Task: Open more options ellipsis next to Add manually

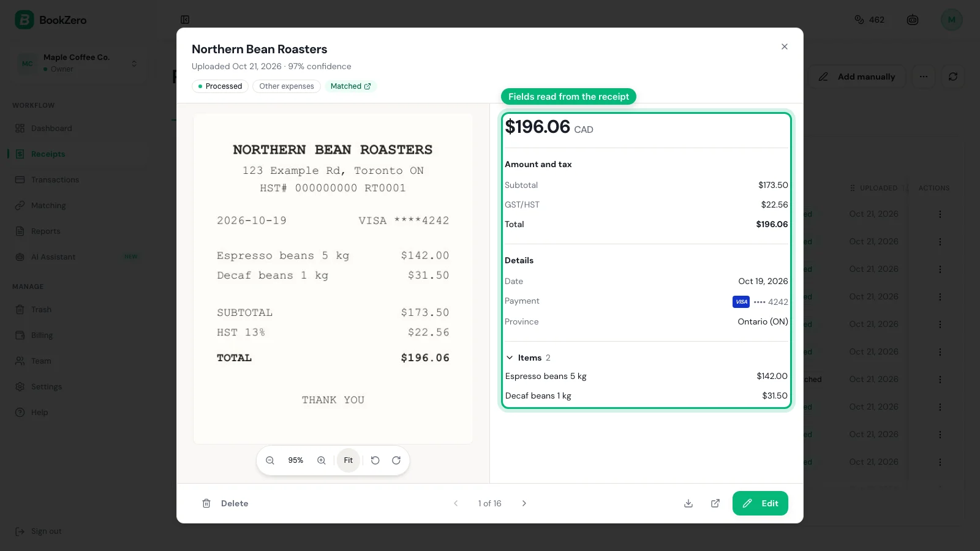Action: click(x=924, y=77)
